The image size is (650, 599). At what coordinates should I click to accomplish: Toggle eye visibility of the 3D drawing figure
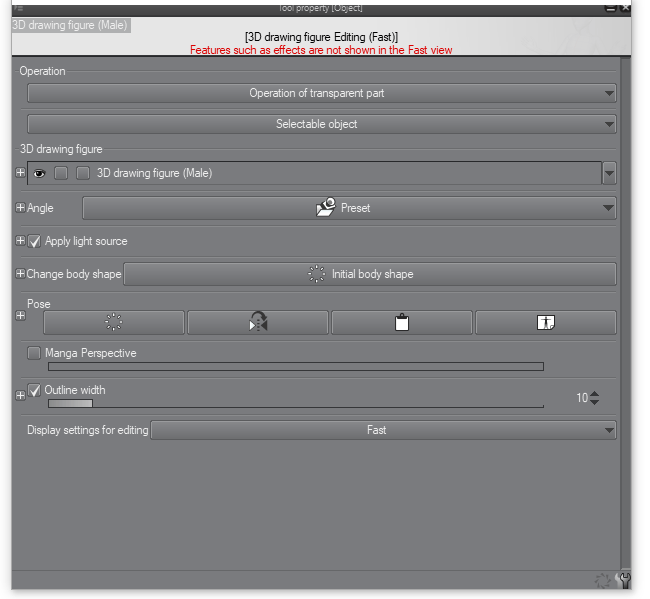click(39, 173)
